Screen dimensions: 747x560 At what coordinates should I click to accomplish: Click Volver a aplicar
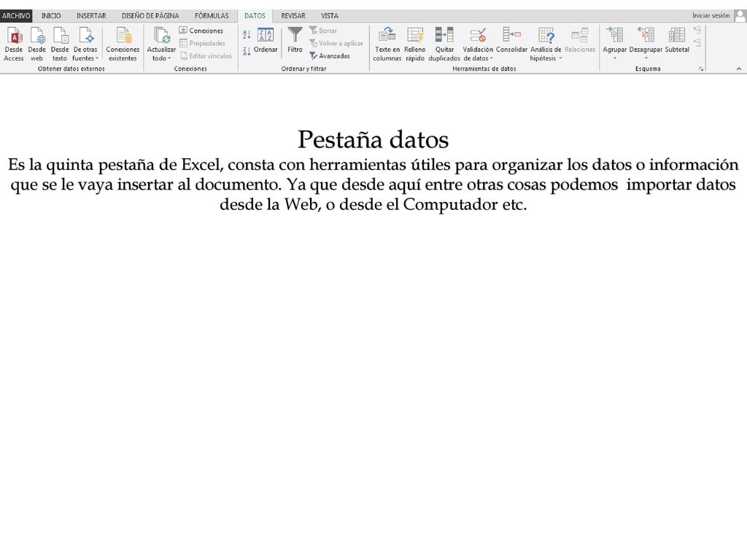click(336, 43)
